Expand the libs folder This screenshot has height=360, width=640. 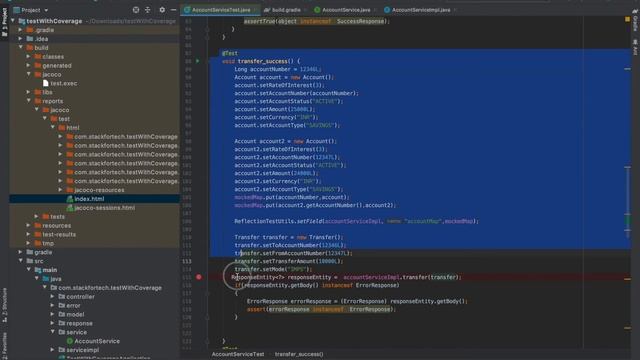pos(29,92)
